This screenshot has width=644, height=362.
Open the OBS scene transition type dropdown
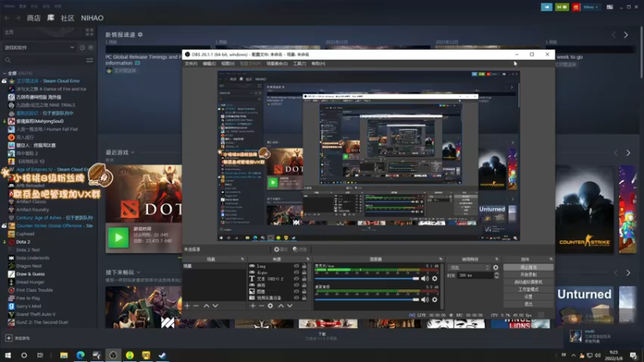click(469, 268)
